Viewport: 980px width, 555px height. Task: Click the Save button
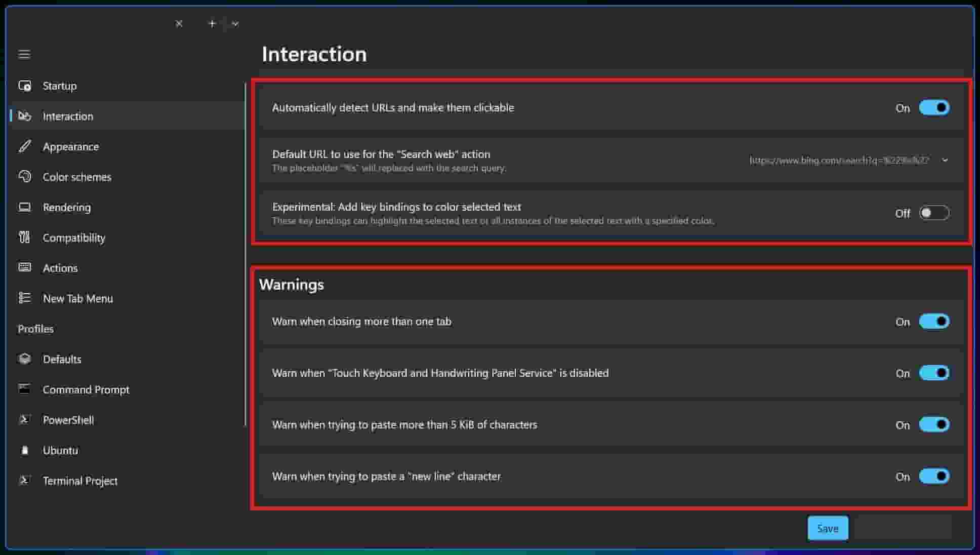[828, 528]
